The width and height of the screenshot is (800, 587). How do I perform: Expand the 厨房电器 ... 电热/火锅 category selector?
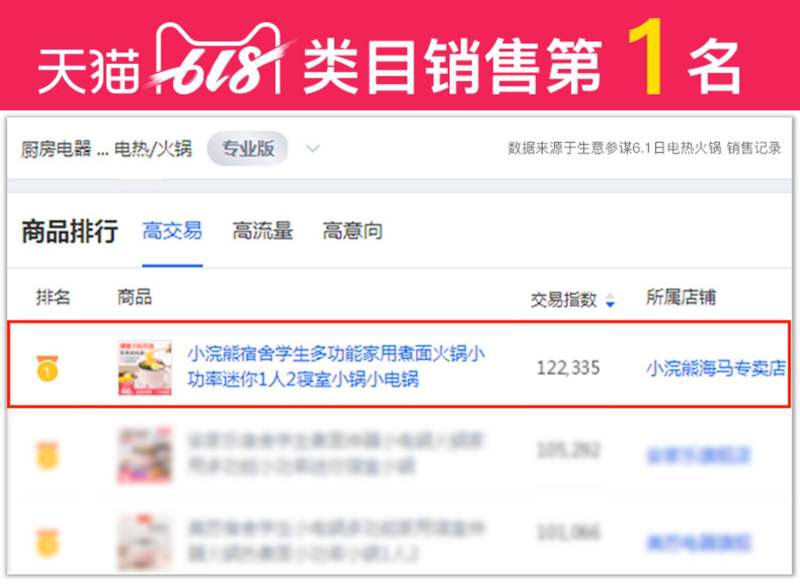[107, 149]
